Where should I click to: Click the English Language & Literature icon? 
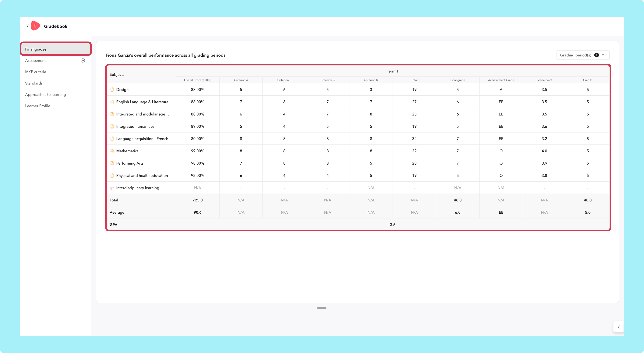tap(112, 102)
